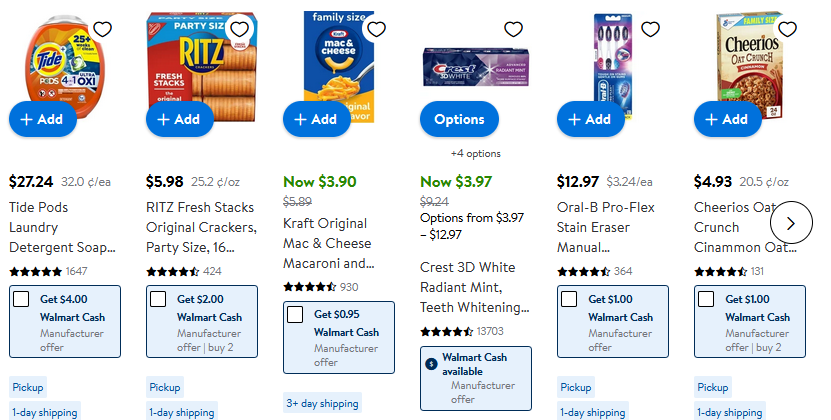The image size is (831, 420).
Task: Favorite the Tide Pods heart icon
Action: coord(102,29)
